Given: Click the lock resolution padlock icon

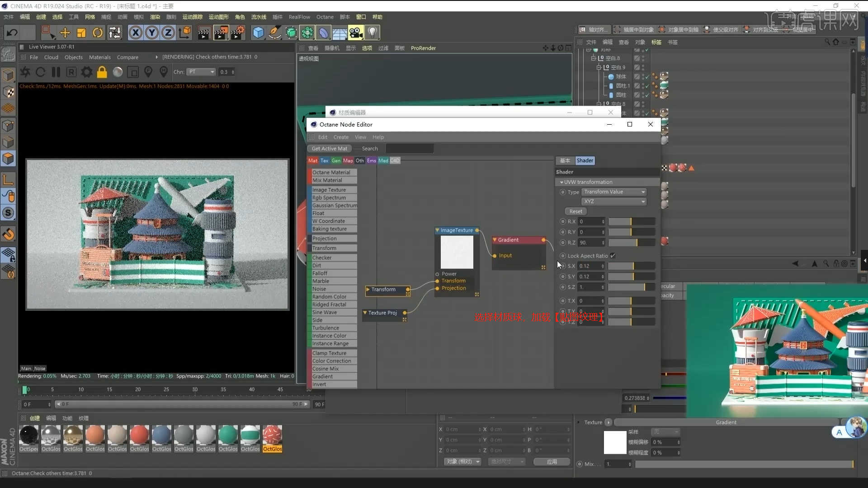Looking at the screenshot, I should (x=102, y=72).
